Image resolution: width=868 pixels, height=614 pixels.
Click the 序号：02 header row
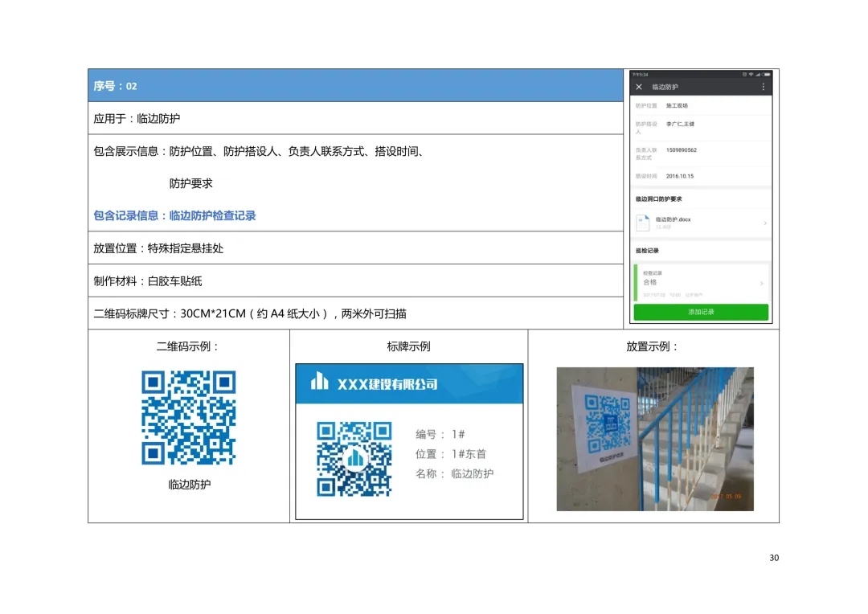355,86
